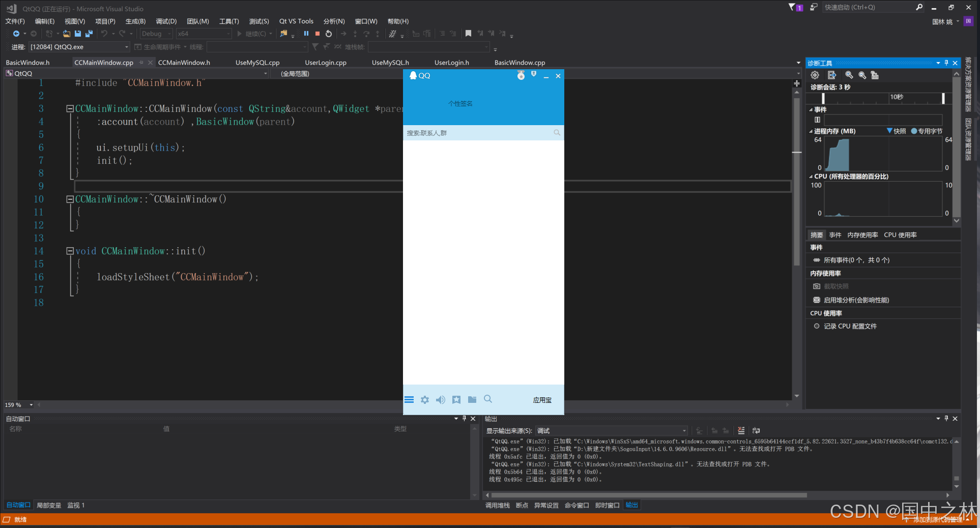Open the output source dropdown showing 调试
Viewport: 980px width, 528px height.
612,431
